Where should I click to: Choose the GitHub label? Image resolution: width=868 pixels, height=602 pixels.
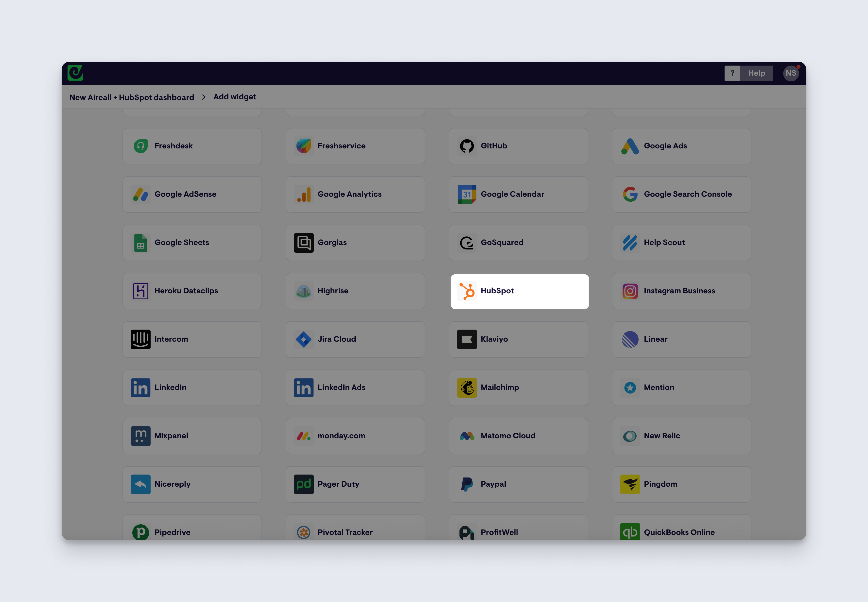pos(494,146)
